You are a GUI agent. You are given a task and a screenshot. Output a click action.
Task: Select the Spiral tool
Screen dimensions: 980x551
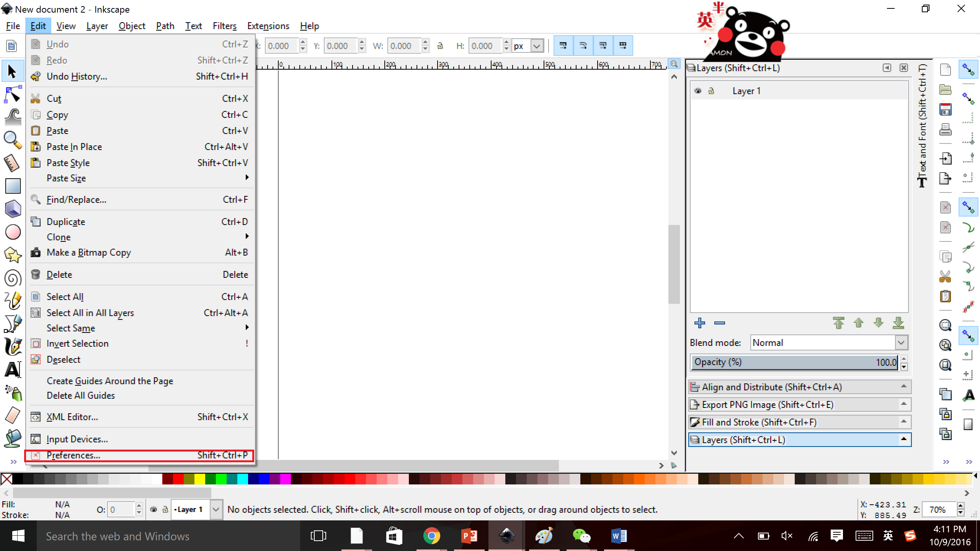point(13,278)
